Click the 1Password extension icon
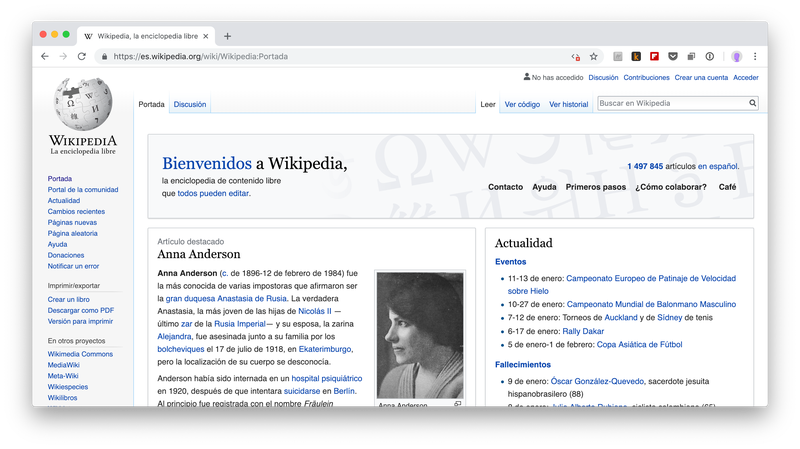800x449 pixels. 710,57
